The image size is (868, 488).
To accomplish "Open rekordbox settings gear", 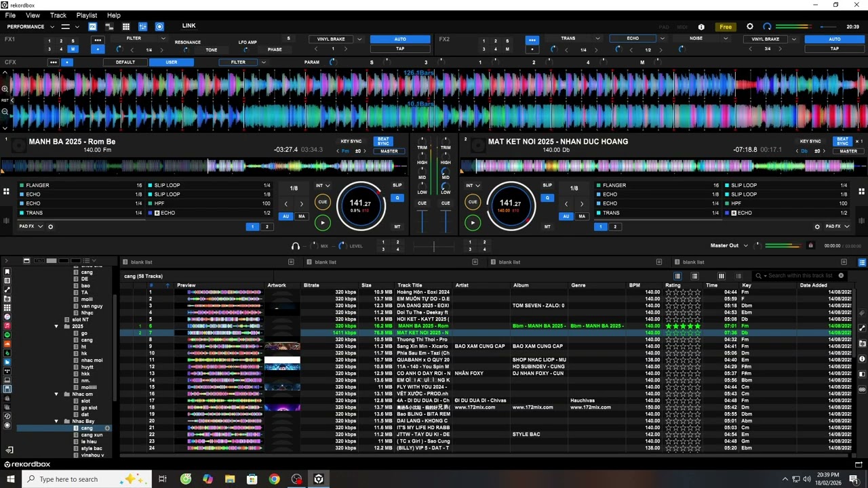I will (750, 26).
